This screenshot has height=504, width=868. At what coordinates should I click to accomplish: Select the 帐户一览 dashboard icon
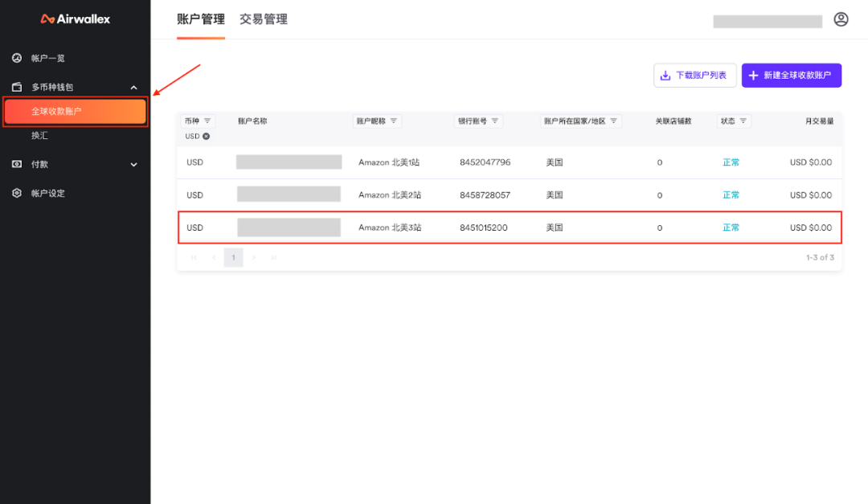pos(18,58)
